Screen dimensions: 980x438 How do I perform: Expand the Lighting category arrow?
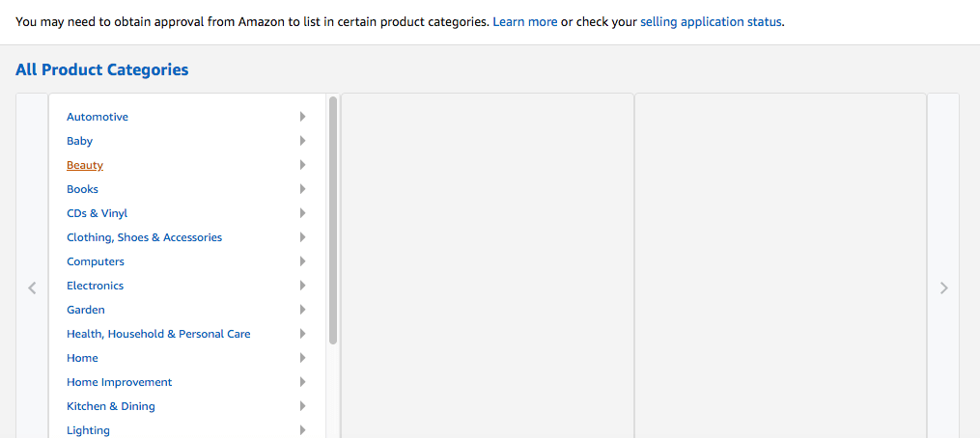coord(302,430)
